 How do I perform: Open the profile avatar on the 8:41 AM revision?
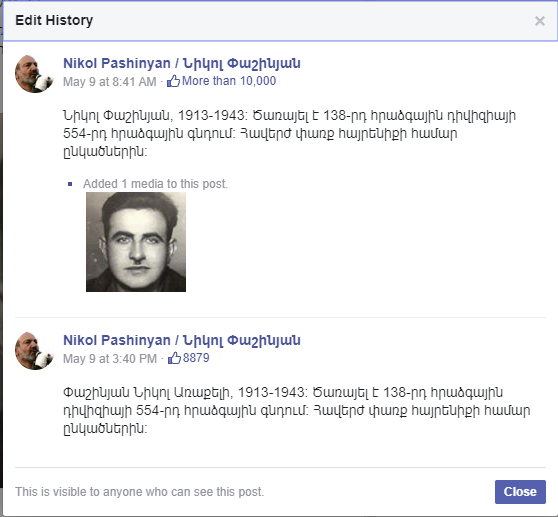point(34,74)
